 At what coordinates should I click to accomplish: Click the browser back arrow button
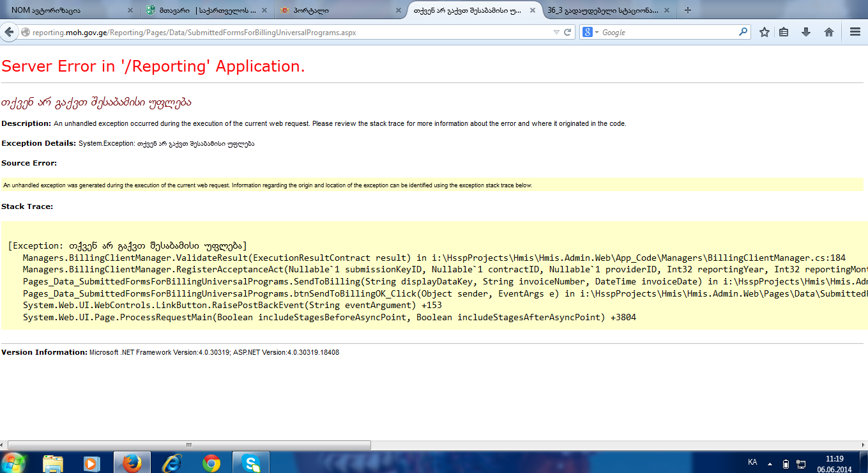coord(9,32)
